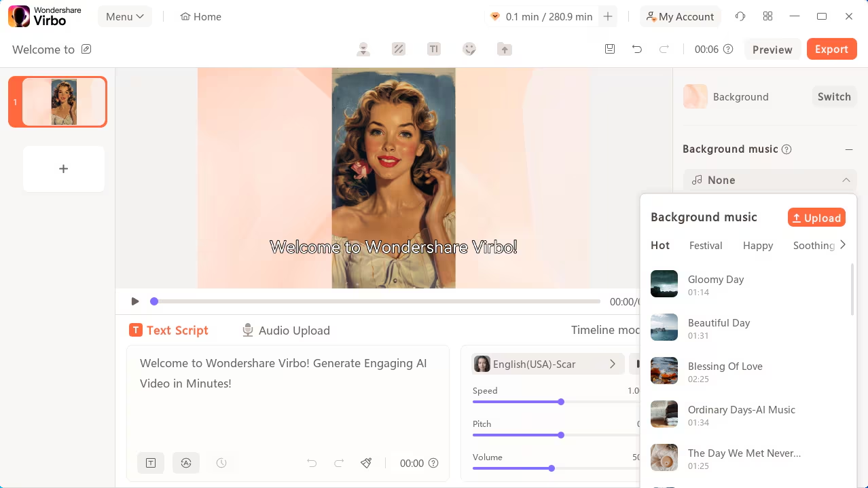The height and width of the screenshot is (488, 868).
Task: Open the avatar tool in top toolbar
Action: (363, 49)
